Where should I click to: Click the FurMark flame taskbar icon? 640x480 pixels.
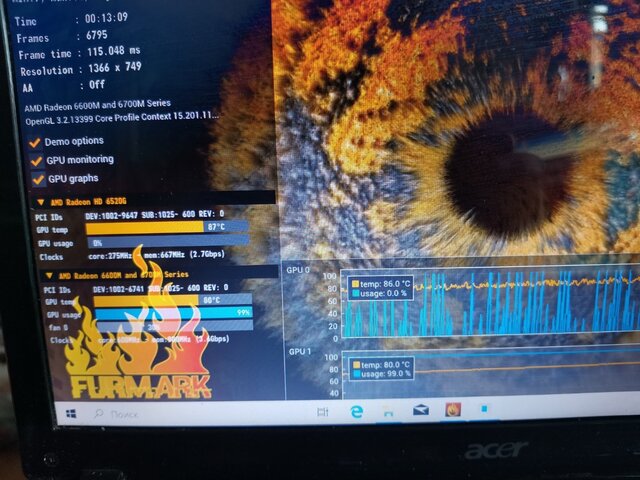[x=452, y=409]
